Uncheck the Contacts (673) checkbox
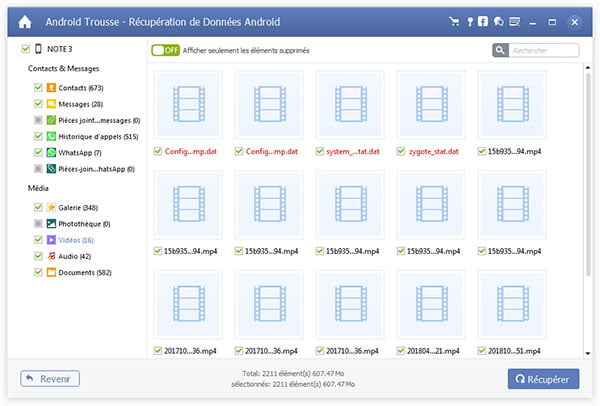The image size is (600, 406). (38, 87)
